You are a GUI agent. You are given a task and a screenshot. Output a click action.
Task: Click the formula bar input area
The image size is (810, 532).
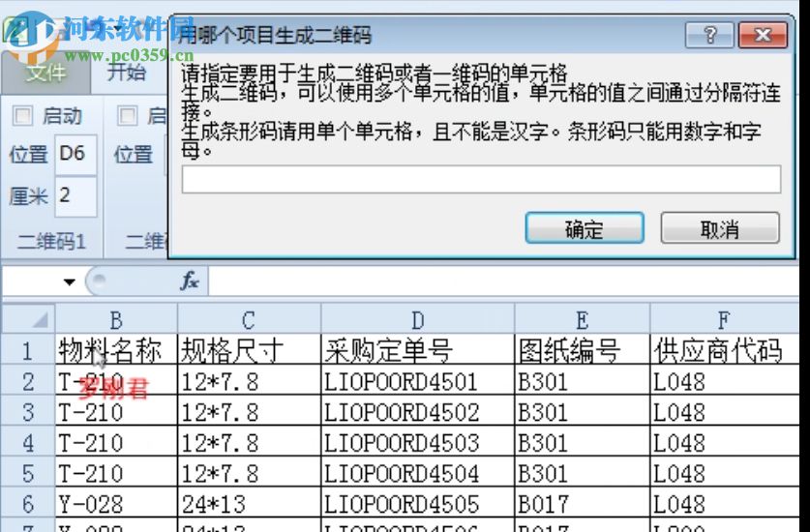pyautogui.click(x=503, y=281)
